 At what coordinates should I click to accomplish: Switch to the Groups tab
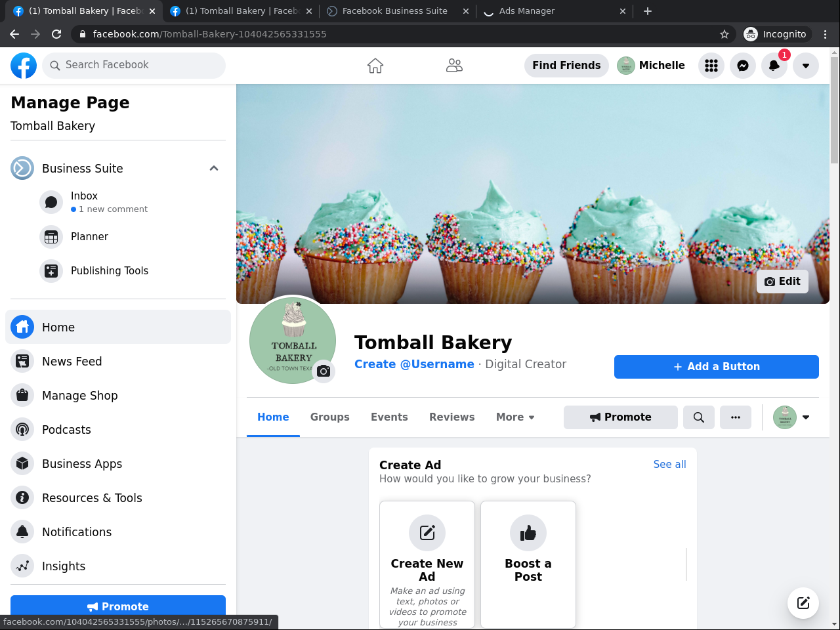tap(330, 417)
